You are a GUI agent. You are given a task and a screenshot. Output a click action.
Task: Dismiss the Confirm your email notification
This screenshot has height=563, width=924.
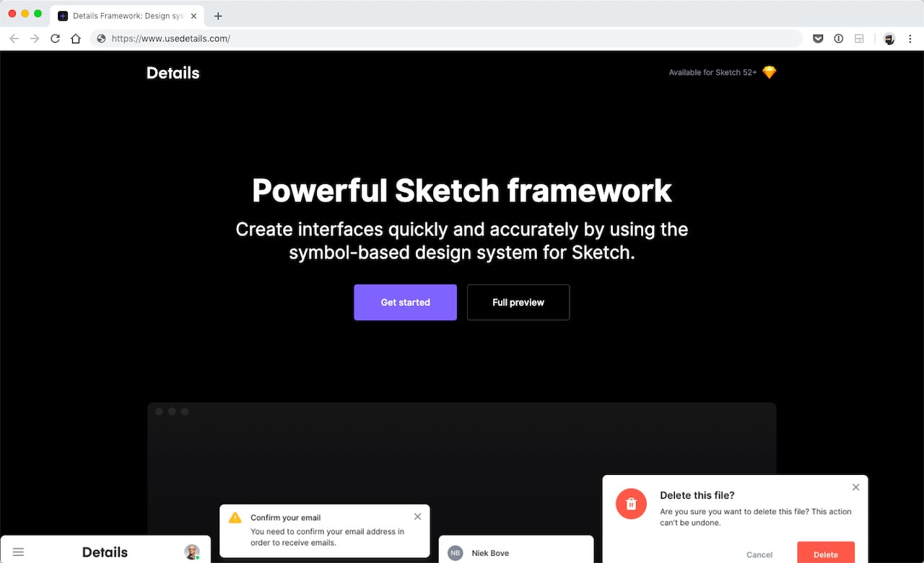[417, 517]
